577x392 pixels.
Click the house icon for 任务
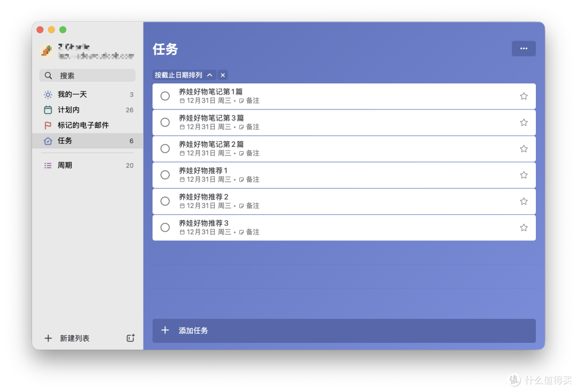coord(48,141)
